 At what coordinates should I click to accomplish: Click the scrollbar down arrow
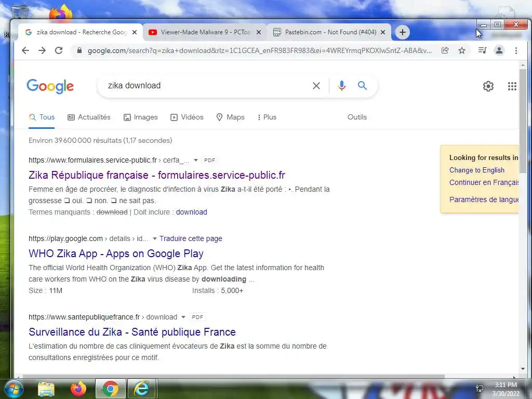click(523, 369)
